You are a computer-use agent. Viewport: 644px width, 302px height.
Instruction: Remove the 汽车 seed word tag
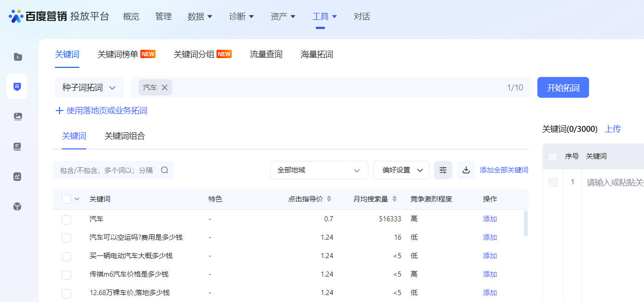coord(164,88)
